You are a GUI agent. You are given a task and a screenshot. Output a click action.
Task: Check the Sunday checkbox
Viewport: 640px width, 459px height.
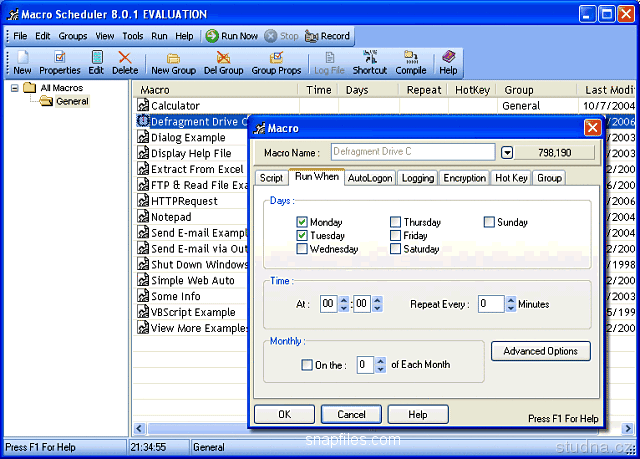coord(490,222)
